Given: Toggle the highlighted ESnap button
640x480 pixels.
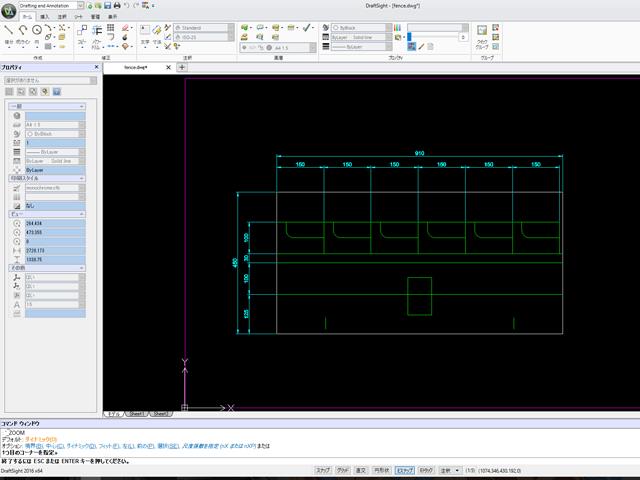Looking at the screenshot, I should point(405,471).
